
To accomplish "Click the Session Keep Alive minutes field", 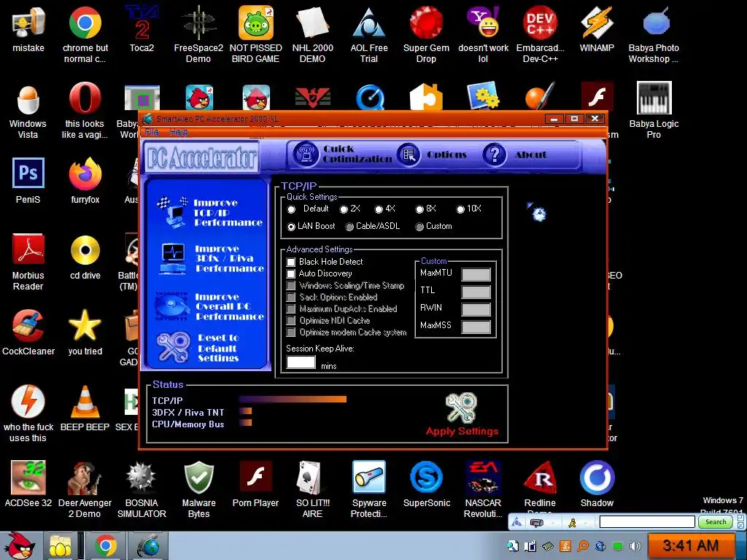I will tap(301, 362).
